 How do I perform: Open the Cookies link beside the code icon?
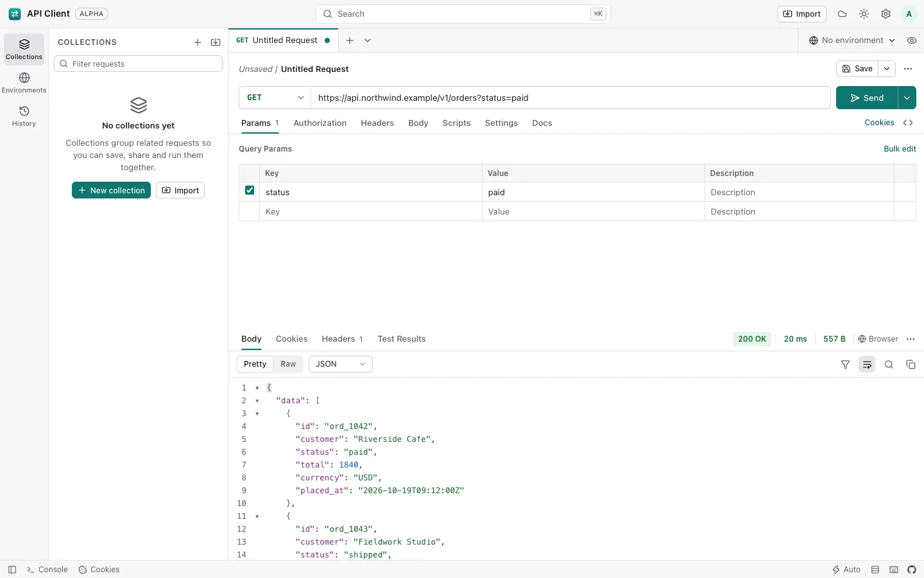879,123
